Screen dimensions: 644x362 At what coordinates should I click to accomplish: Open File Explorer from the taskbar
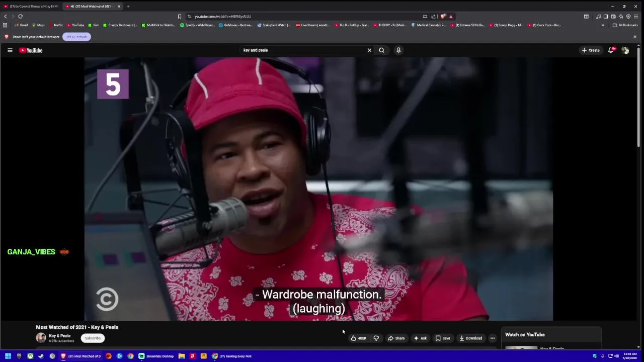[182, 356]
